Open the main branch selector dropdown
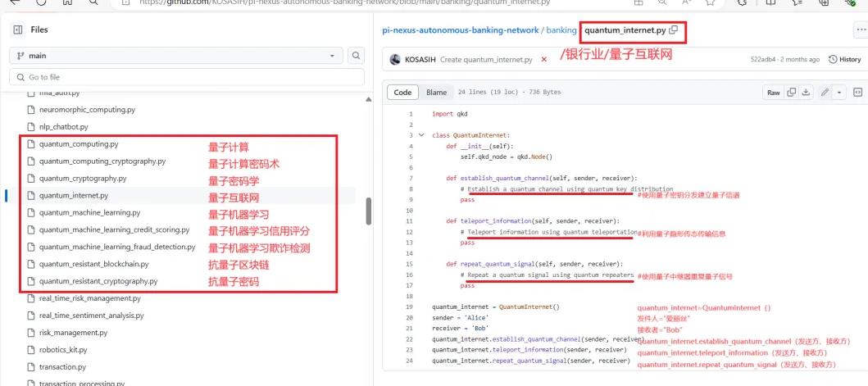868x386 pixels. 176,56
